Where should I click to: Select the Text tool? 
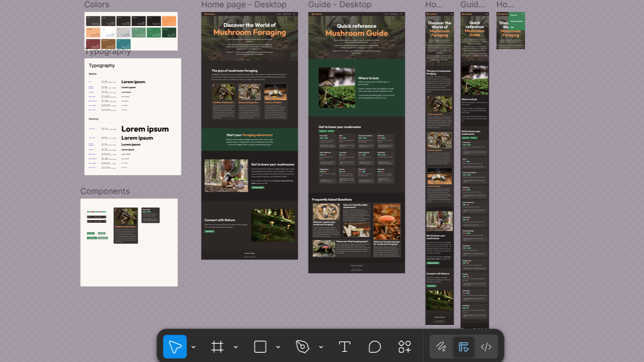coord(344,347)
